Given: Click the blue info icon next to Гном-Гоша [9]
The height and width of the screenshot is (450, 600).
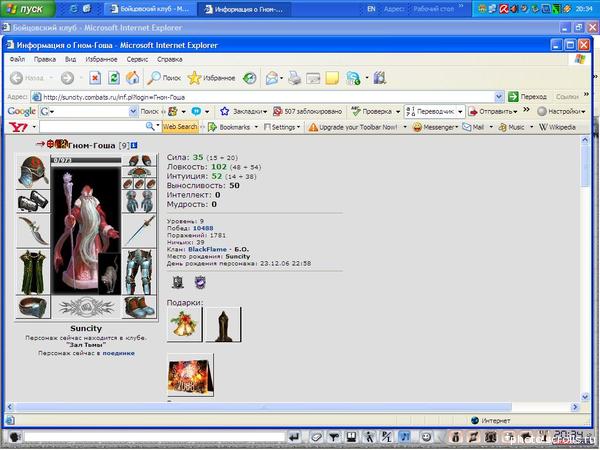Looking at the screenshot, I should pyautogui.click(x=134, y=145).
